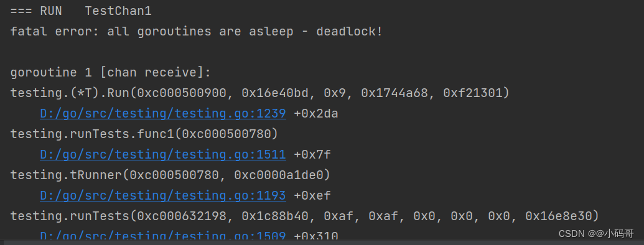Screen dimensions: 644x245
Task: Open the testing.go:1239 file link
Action: point(163,114)
